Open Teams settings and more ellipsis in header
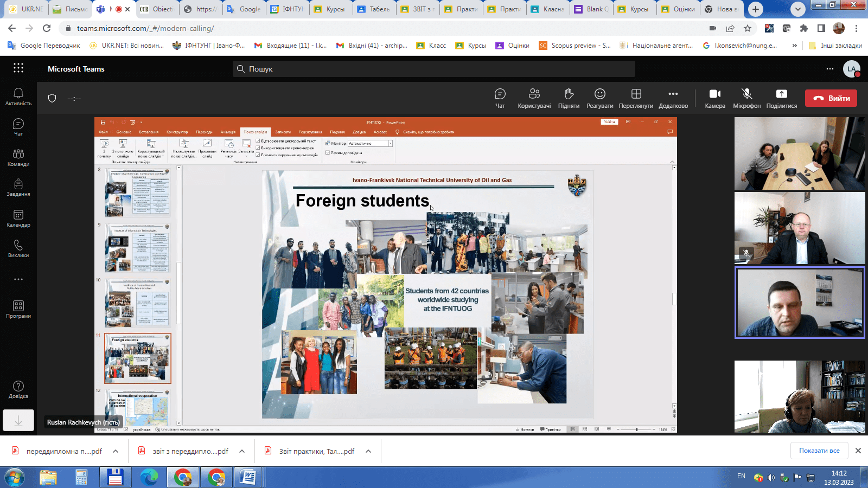The width and height of the screenshot is (868, 488). [x=830, y=69]
